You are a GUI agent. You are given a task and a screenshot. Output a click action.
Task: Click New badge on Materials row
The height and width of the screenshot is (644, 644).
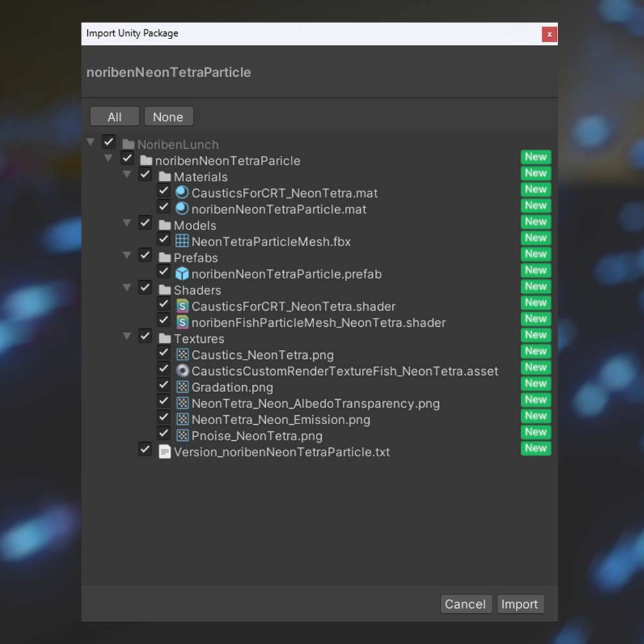point(536,173)
